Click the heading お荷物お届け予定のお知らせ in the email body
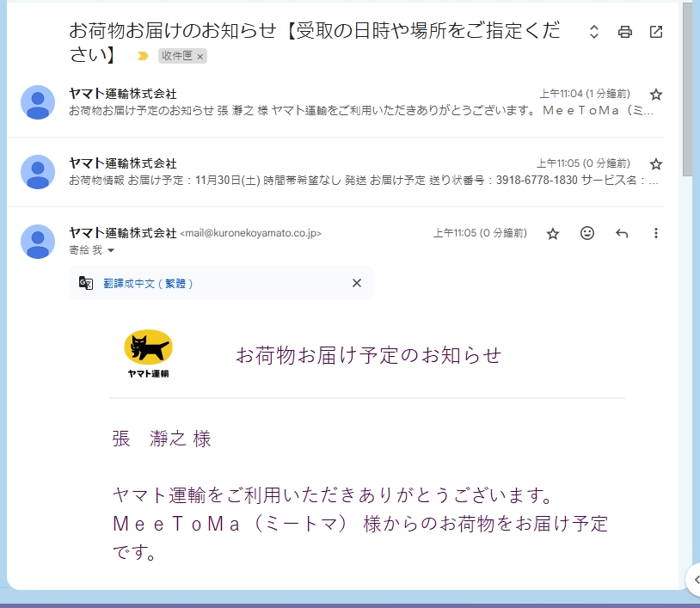The width and height of the screenshot is (700, 608). tap(368, 355)
